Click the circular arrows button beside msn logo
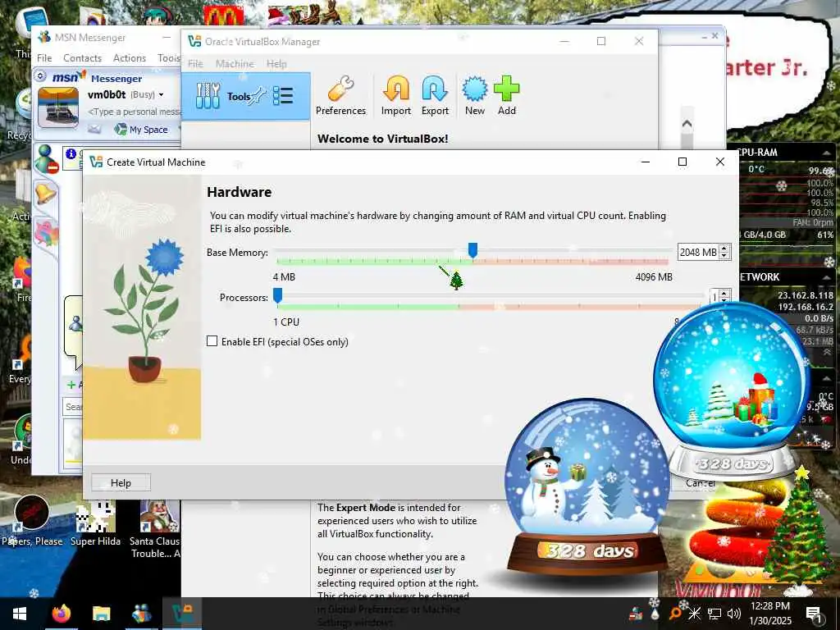The height and width of the screenshot is (630, 840). click(x=41, y=76)
